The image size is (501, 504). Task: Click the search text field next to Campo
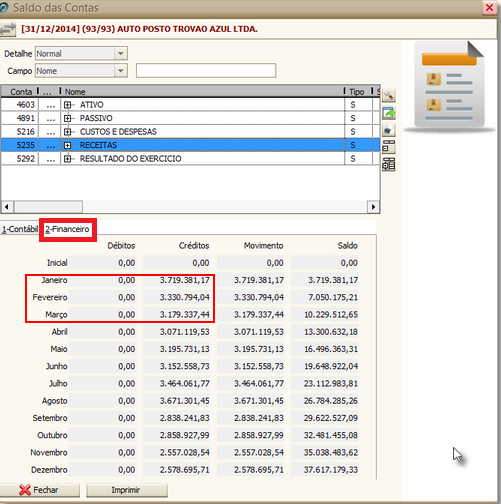[206, 71]
